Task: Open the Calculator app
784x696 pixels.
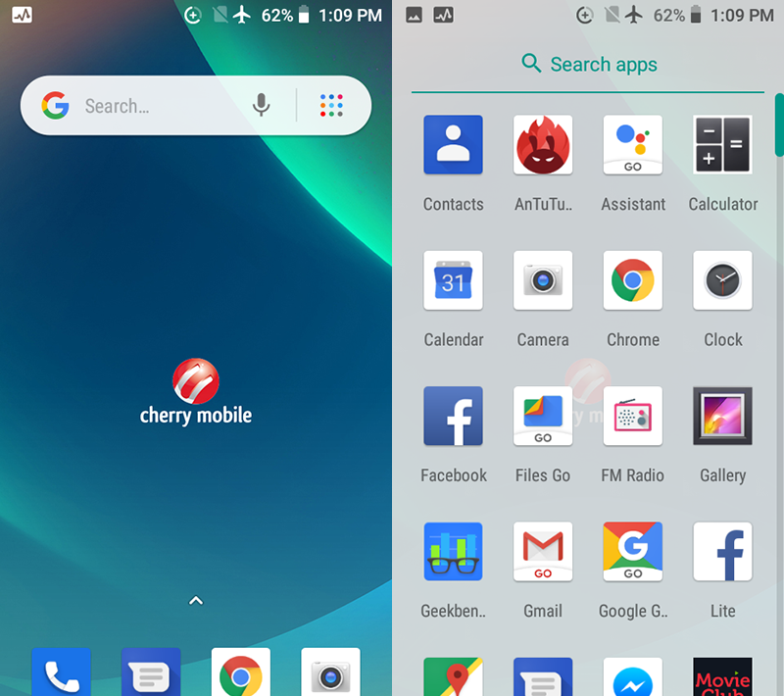Action: pyautogui.click(x=722, y=145)
